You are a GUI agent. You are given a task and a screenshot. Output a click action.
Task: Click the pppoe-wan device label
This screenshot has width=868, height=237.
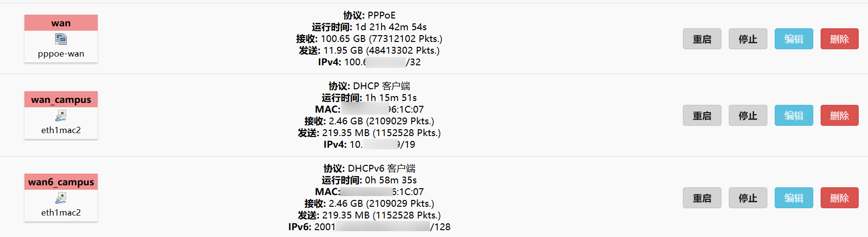tap(61, 54)
